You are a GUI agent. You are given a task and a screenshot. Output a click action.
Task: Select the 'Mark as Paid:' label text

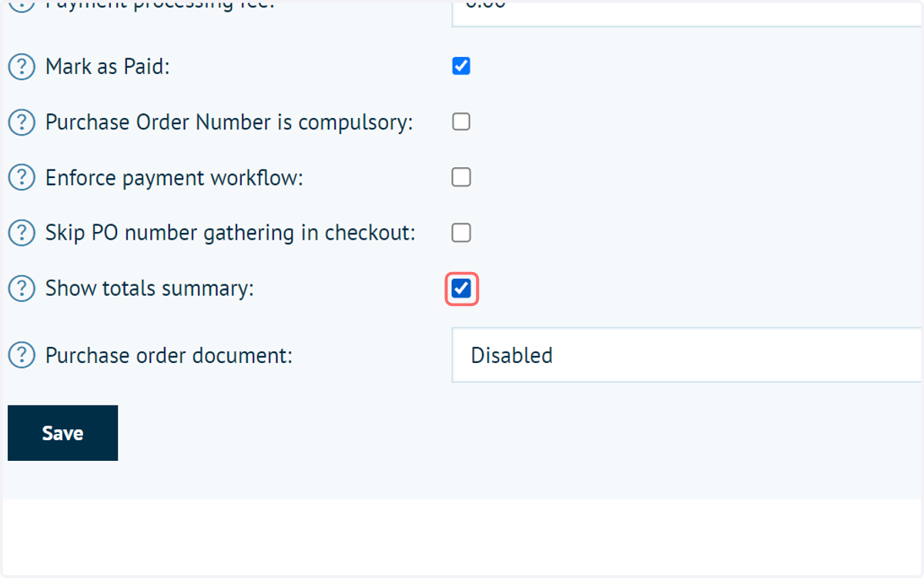[x=107, y=67]
